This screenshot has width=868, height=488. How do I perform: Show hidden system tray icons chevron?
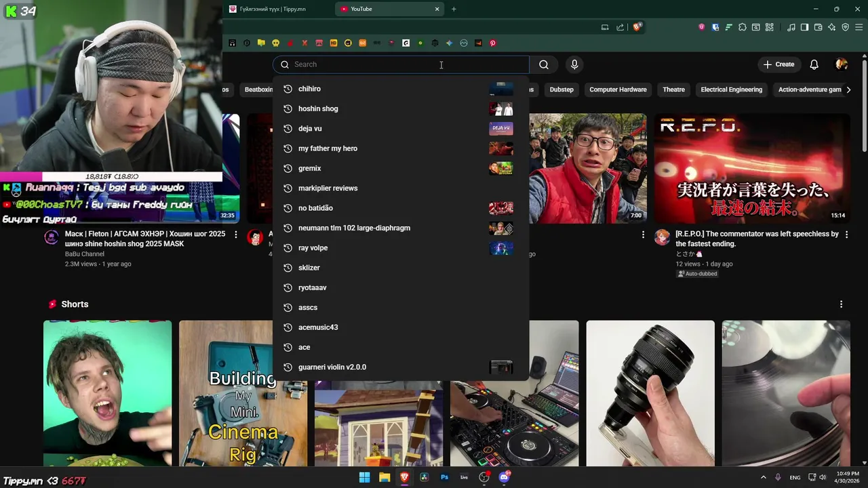(763, 477)
